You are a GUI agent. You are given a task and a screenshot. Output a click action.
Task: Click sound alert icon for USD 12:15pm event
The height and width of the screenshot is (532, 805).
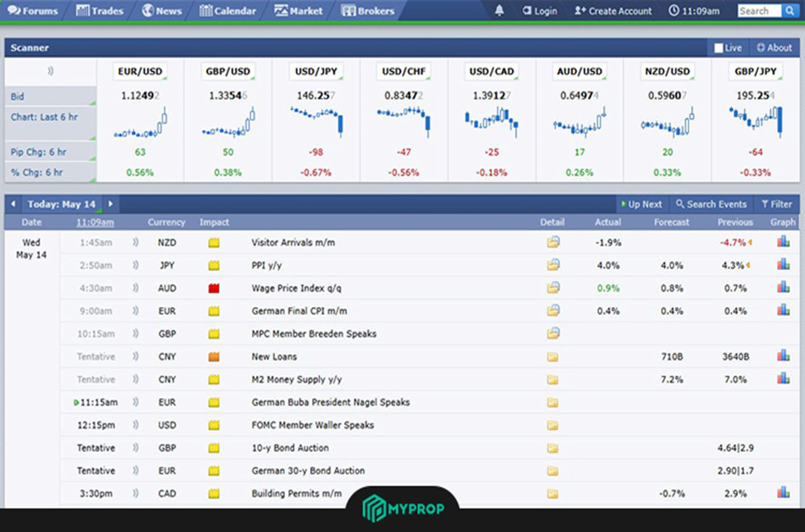pos(135,425)
